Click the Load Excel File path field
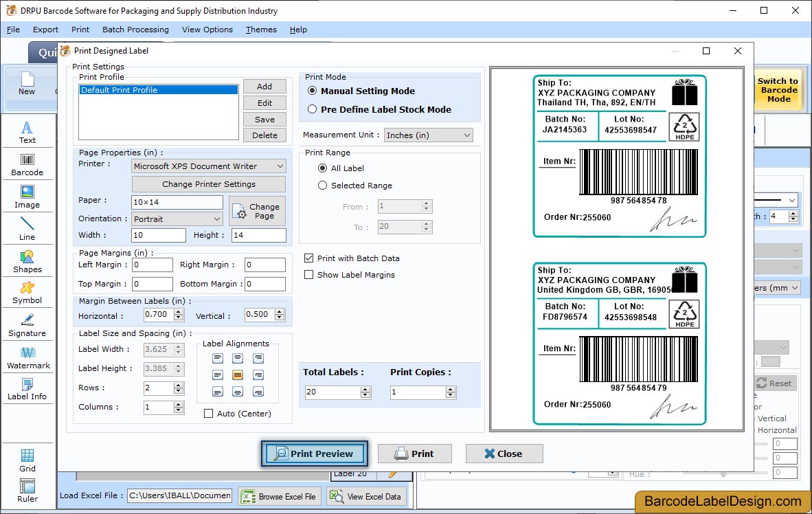This screenshot has height=514, width=812. [x=180, y=495]
